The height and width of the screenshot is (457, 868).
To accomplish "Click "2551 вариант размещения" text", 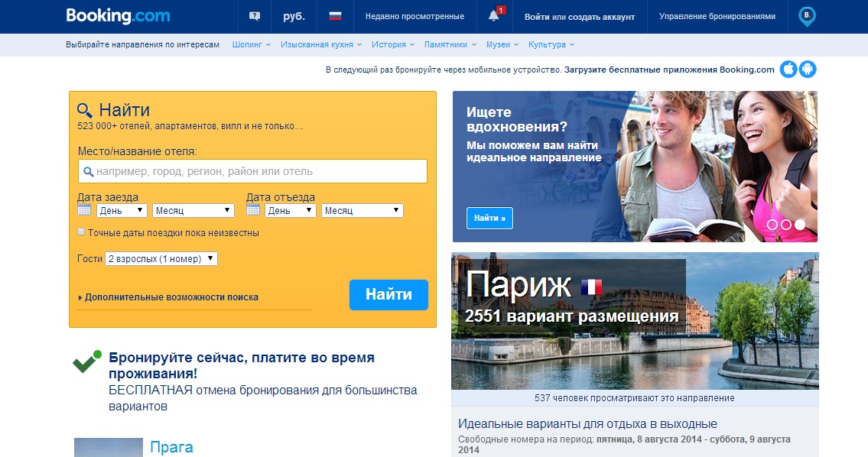I will pos(572,316).
